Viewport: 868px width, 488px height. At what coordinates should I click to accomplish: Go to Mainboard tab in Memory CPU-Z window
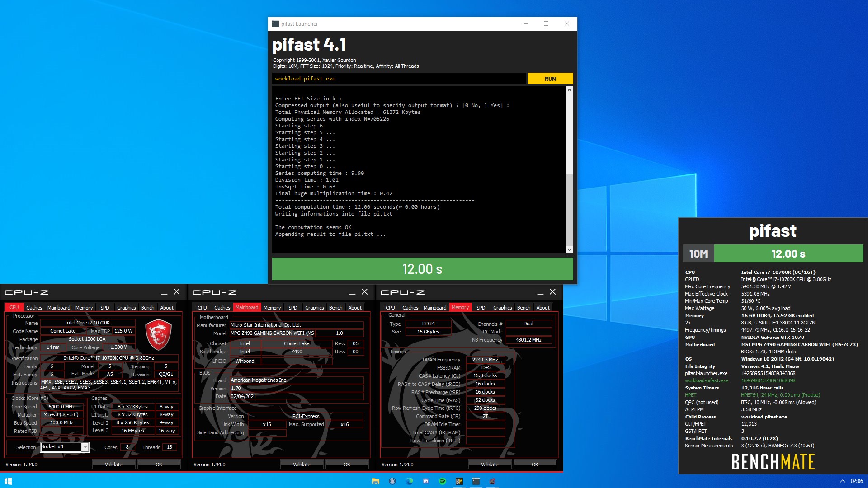tap(435, 308)
